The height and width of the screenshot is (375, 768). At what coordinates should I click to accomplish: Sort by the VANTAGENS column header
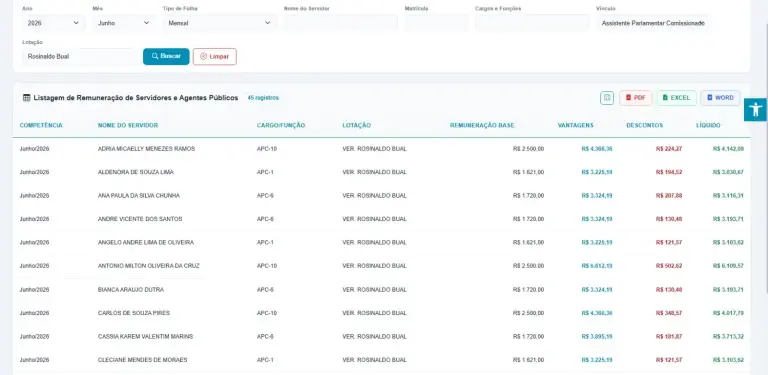pyautogui.click(x=576, y=125)
